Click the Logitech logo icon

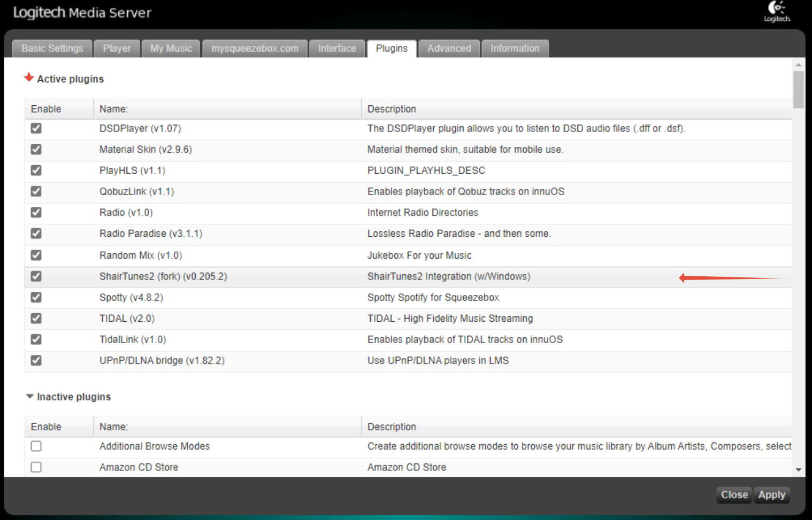pos(777,12)
